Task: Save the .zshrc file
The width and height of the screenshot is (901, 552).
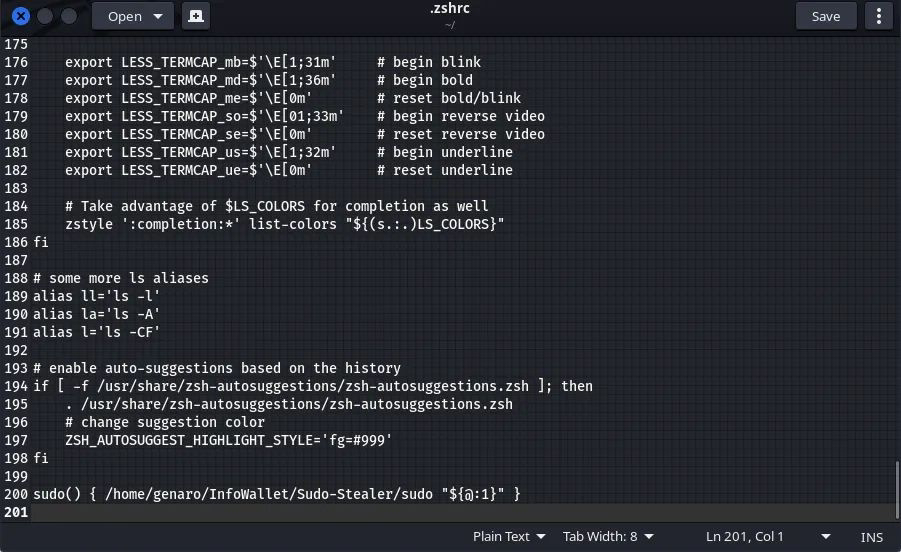Action: (x=826, y=16)
